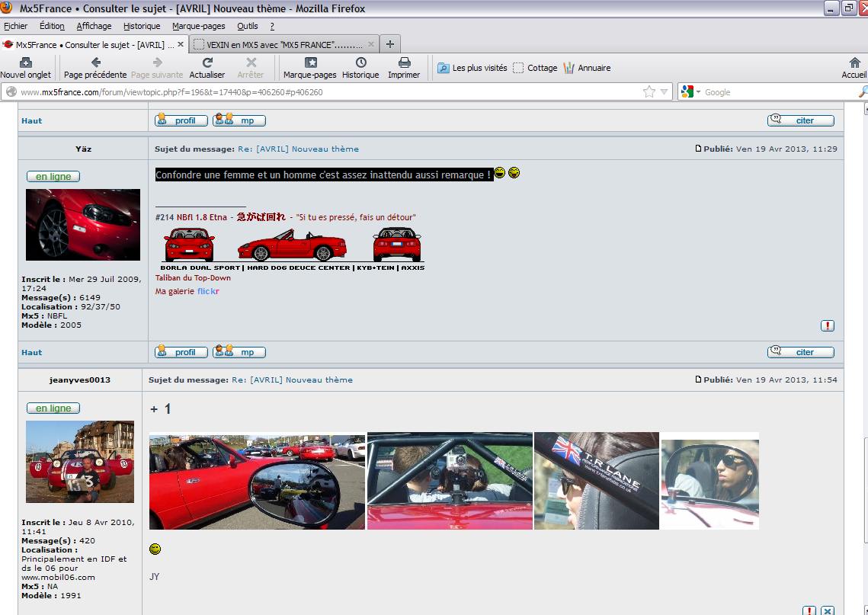The height and width of the screenshot is (615, 868).
Task: Open the Outils menu
Action: click(x=248, y=26)
